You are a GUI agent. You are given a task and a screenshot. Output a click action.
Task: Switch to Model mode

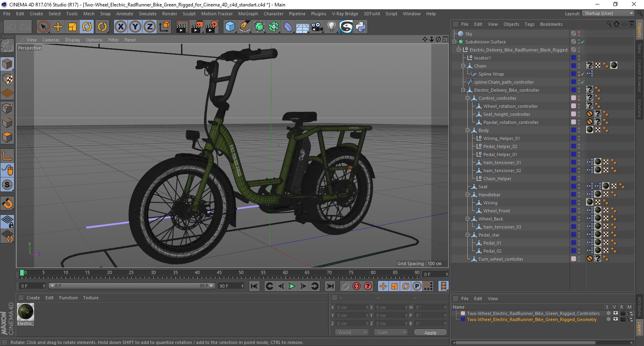click(7, 64)
